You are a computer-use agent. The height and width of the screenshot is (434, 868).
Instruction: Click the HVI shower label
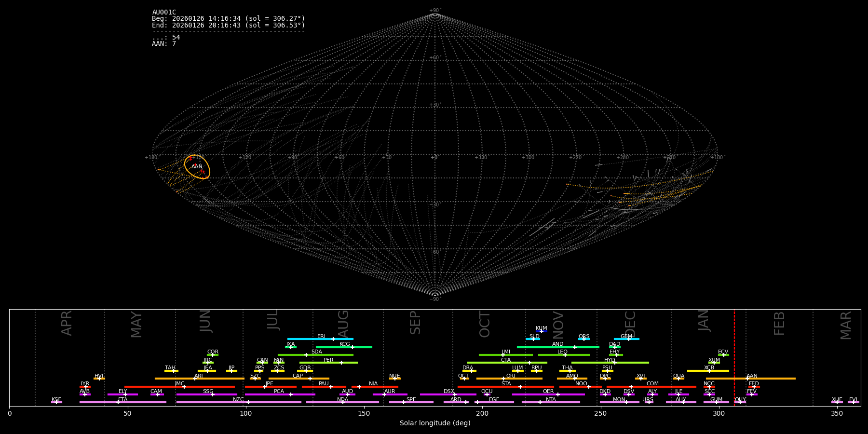(99, 376)
